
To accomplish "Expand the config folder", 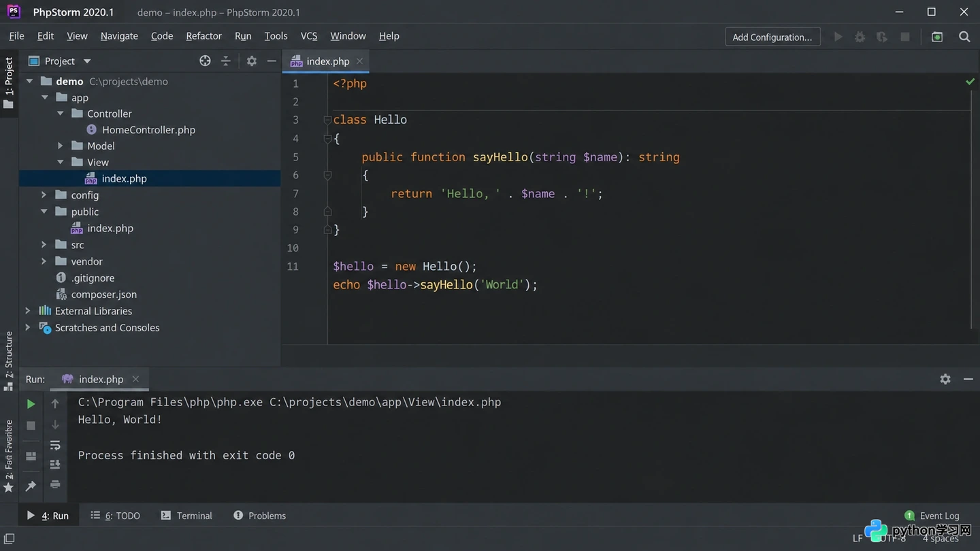I will click(44, 195).
